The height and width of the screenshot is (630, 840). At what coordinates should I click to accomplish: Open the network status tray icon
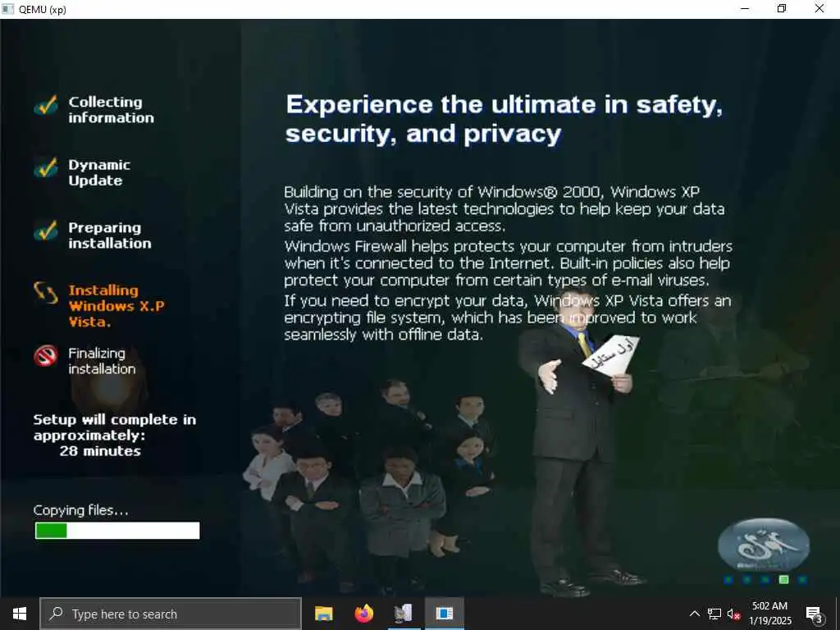tap(714, 614)
